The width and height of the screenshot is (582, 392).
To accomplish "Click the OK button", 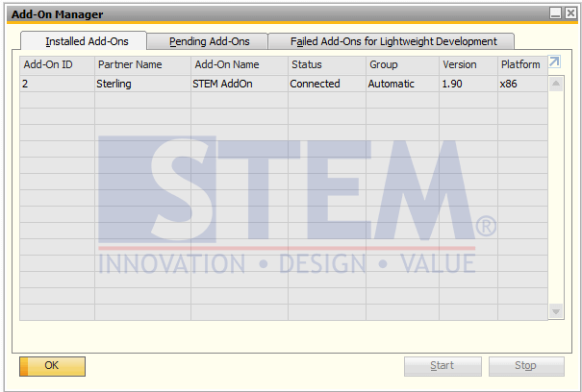I will (52, 366).
